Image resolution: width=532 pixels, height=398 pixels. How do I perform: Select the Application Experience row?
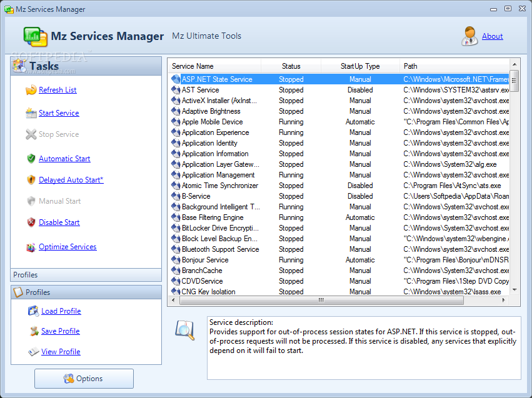pyautogui.click(x=339, y=132)
